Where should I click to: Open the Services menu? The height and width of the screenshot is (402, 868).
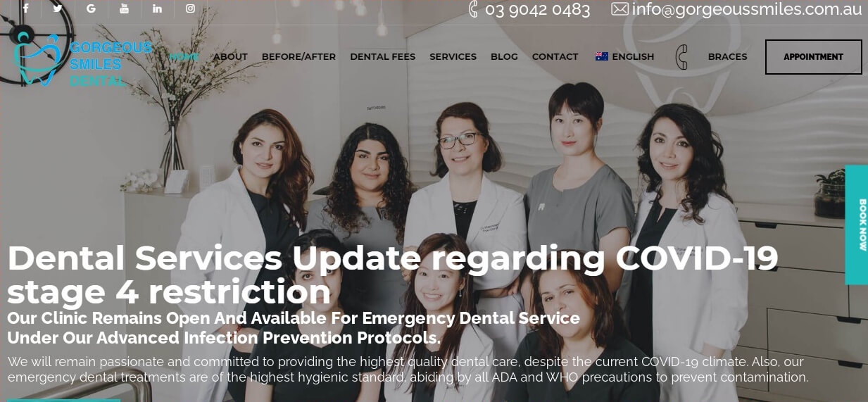453,57
